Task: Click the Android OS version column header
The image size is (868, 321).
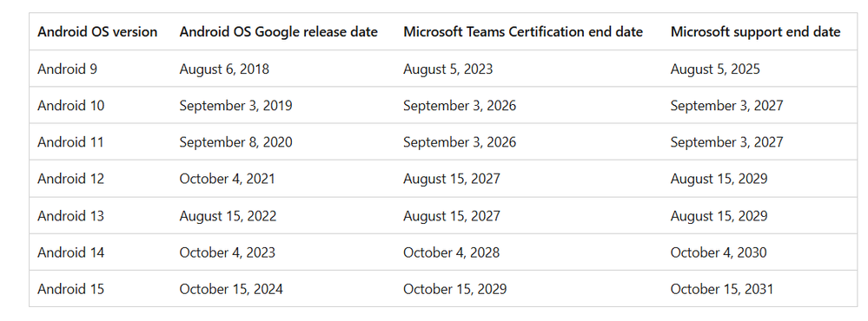Action: [97, 32]
